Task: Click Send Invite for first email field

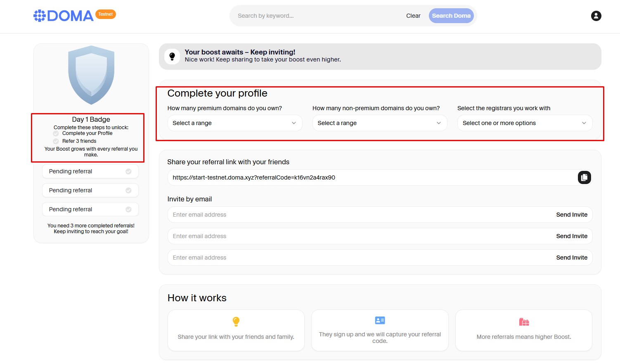Action: click(x=571, y=215)
